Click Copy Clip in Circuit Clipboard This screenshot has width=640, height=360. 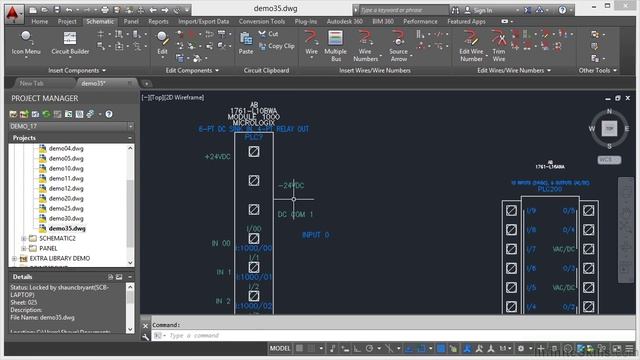(x=276, y=46)
